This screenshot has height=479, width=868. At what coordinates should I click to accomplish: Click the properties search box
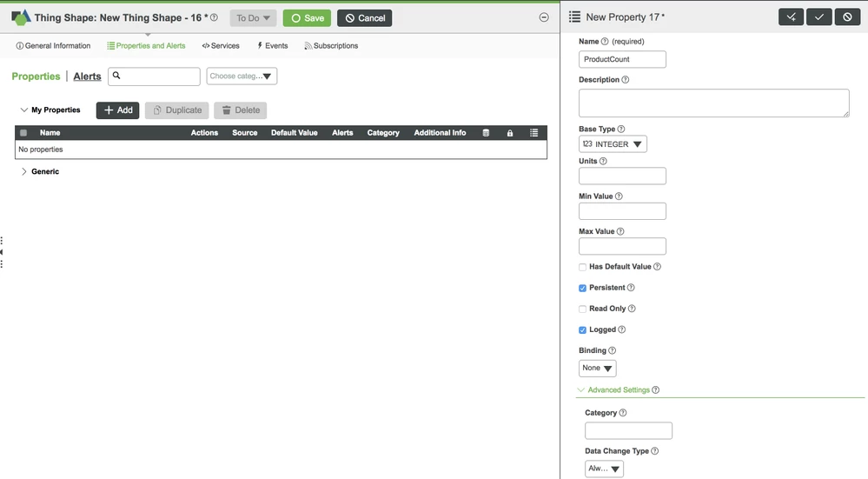[154, 77]
